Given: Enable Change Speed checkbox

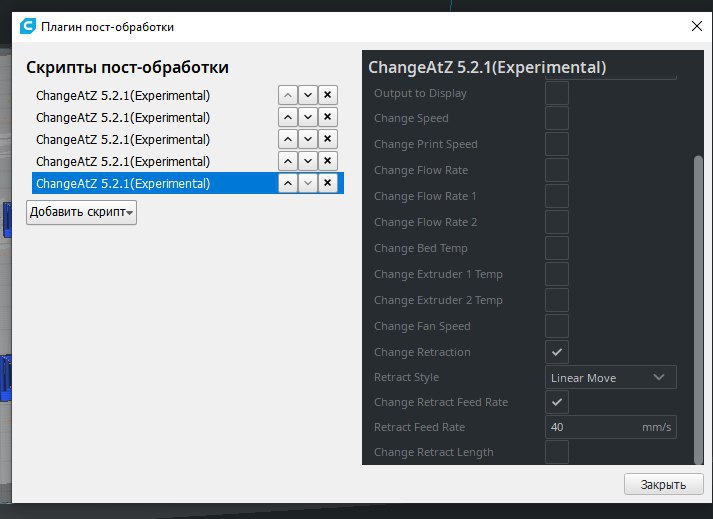Looking at the screenshot, I should pyautogui.click(x=557, y=118).
